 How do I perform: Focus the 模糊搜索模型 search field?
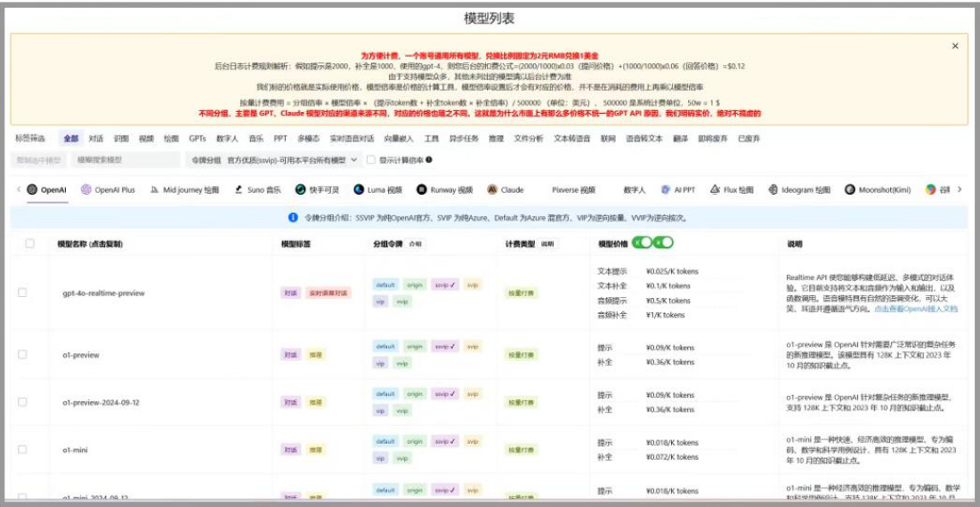pyautogui.click(x=126, y=160)
